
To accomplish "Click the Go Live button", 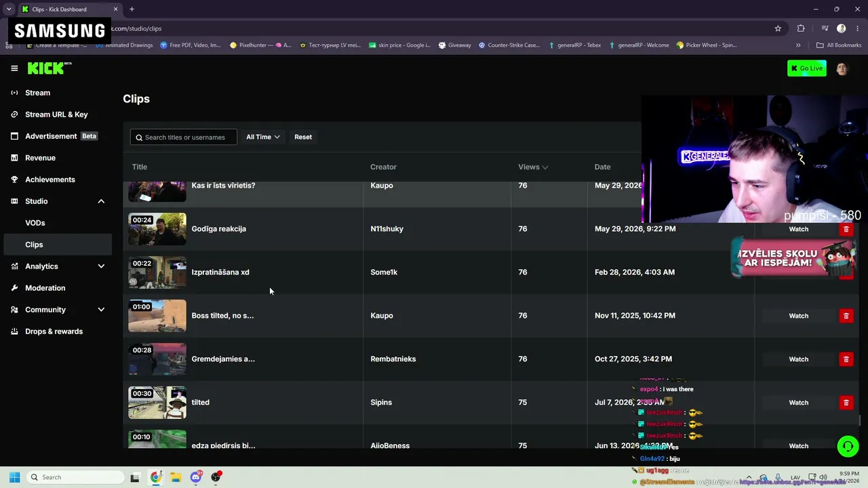I will pyautogui.click(x=807, y=68).
